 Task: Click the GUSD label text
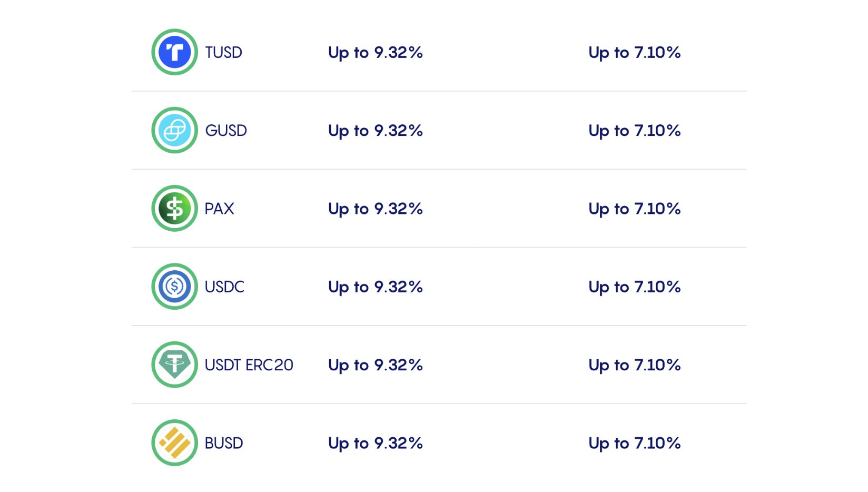pyautogui.click(x=226, y=131)
